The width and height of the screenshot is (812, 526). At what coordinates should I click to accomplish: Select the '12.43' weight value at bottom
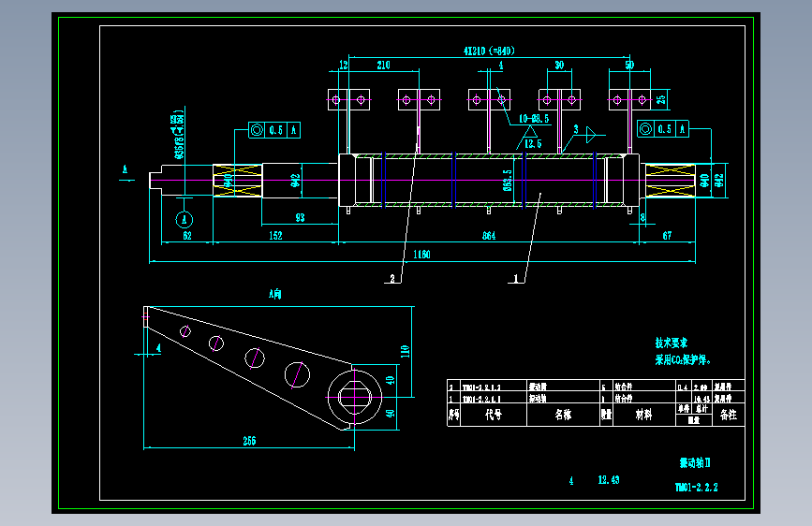click(x=609, y=480)
